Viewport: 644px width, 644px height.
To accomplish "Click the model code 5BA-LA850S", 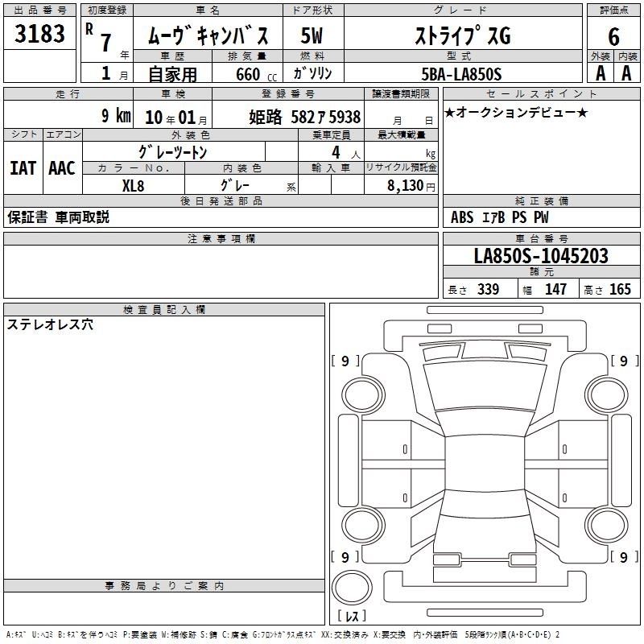I will point(461,74).
